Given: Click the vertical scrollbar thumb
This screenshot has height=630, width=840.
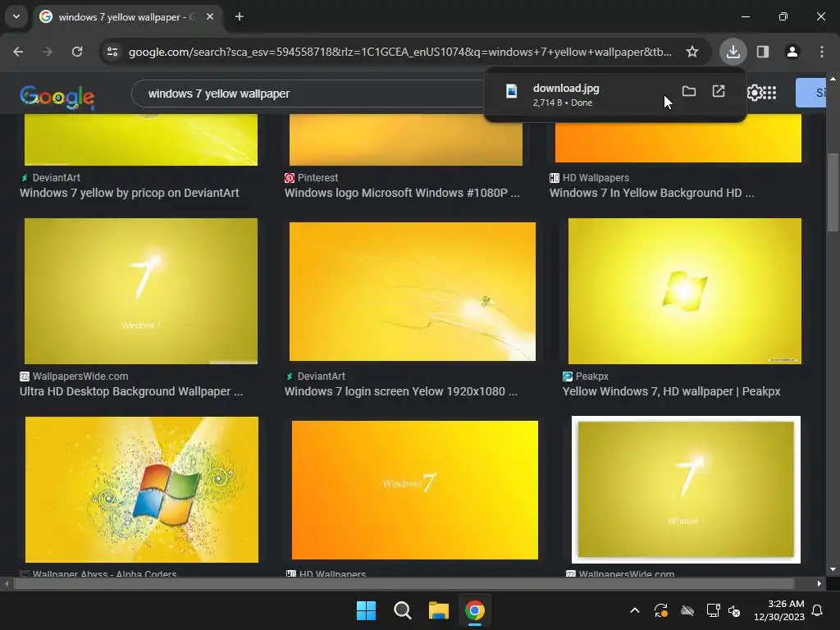Looking at the screenshot, I should pyautogui.click(x=833, y=192).
